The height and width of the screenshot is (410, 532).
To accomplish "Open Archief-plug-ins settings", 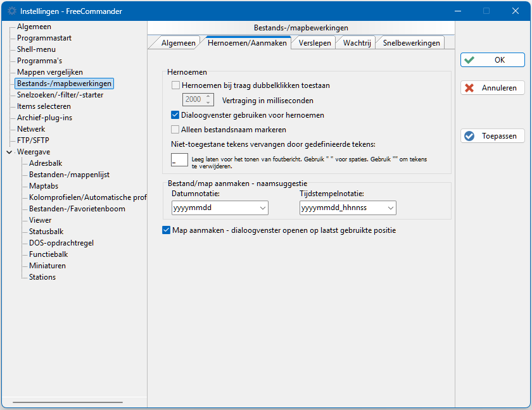I will (x=44, y=118).
